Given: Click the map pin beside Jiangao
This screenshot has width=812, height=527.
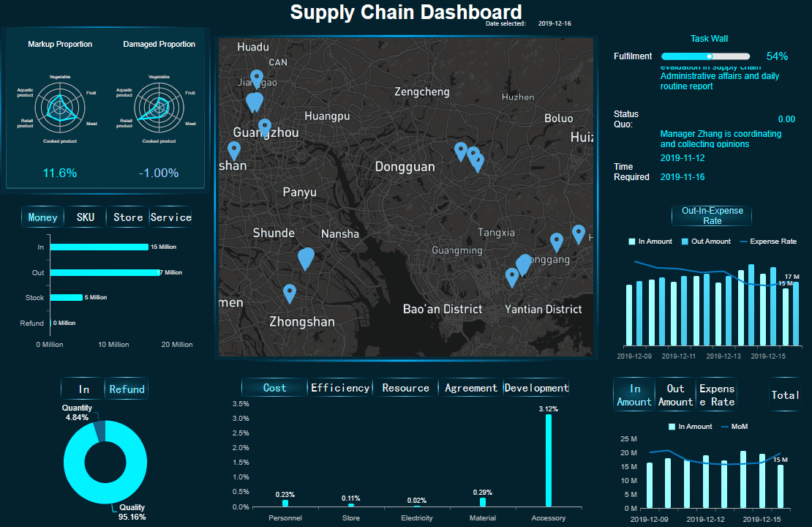Looking at the screenshot, I should click(x=256, y=78).
